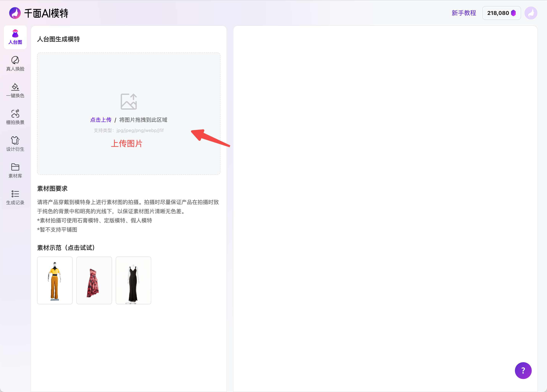Click the 千面AI模特 title text

click(46, 13)
